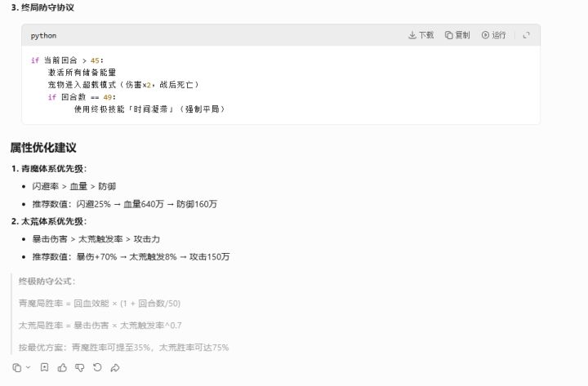The height and width of the screenshot is (386, 588).
Task: Click text 2. 太荒体系优先级
Action: pyautogui.click(x=49, y=221)
